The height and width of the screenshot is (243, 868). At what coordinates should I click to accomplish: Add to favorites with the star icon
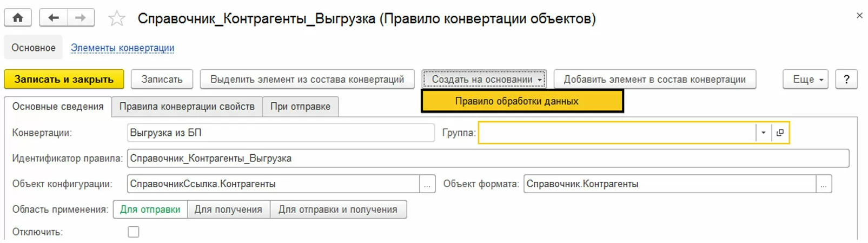coord(117,19)
